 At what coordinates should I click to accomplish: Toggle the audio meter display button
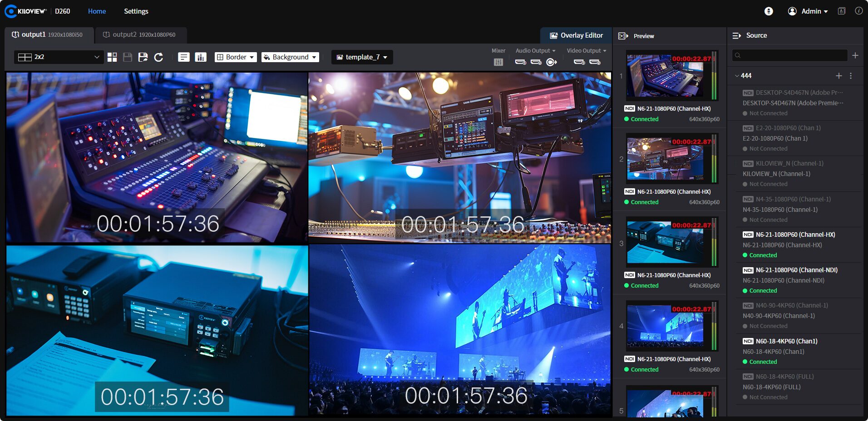[x=200, y=57]
